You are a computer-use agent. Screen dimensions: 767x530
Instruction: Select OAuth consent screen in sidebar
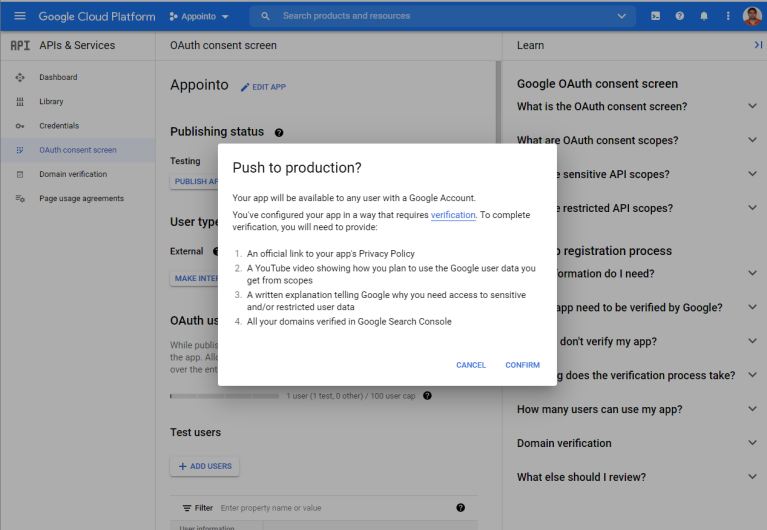[x=78, y=150]
